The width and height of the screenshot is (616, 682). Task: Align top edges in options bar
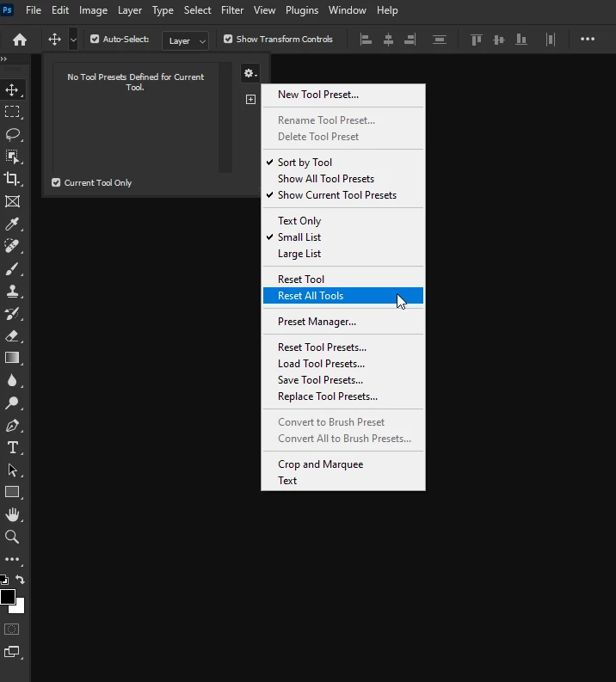point(477,40)
